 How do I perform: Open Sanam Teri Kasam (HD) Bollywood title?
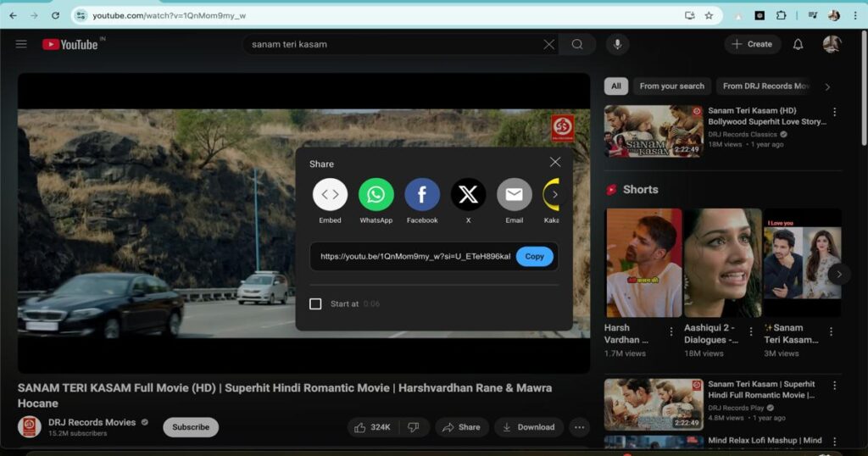(x=766, y=116)
